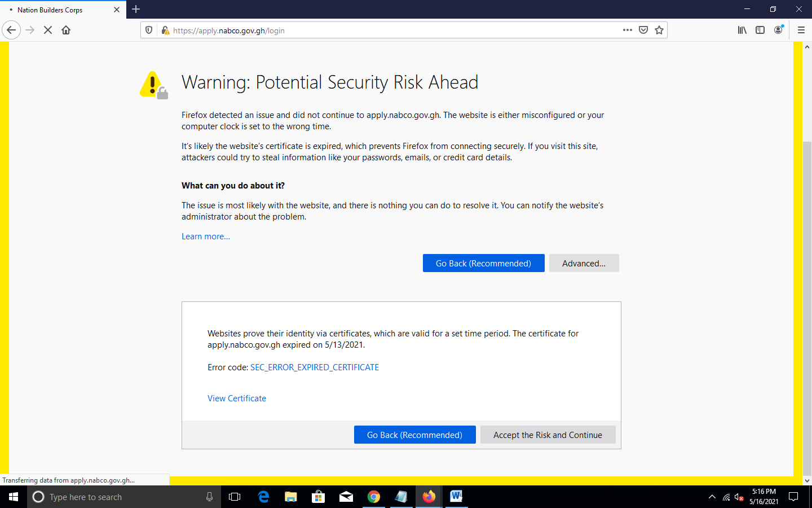812x508 pixels.
Task: Click the padlock warning site info icon
Action: pos(165,30)
